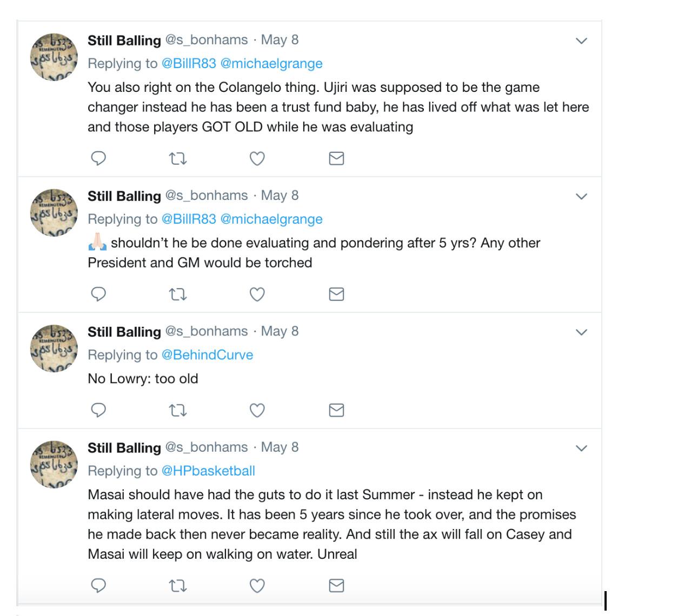Screen dimensions: 691x616
Task: Open dropdown arrow on Masai tweet
Action: 581,448
